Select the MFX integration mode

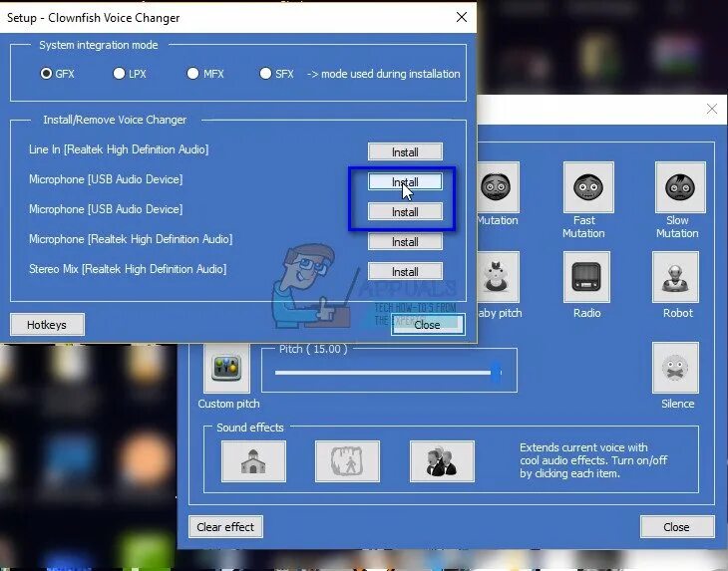[192, 74]
